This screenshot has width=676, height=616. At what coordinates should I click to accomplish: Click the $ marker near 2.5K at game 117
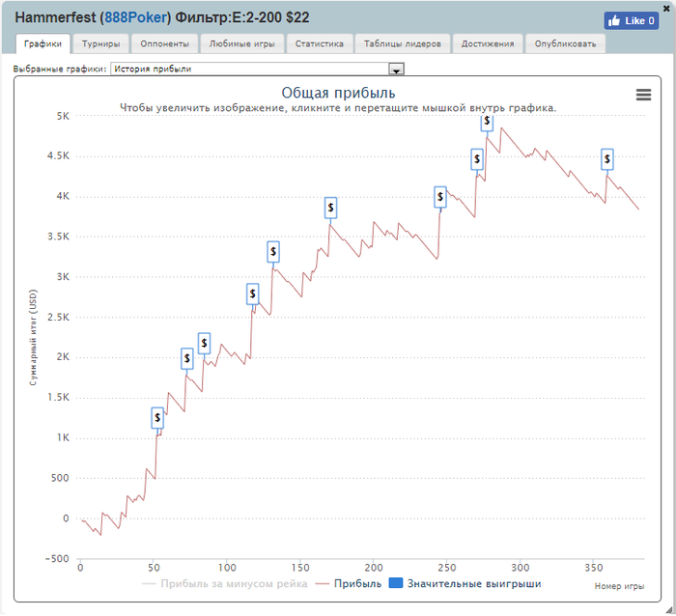point(253,294)
